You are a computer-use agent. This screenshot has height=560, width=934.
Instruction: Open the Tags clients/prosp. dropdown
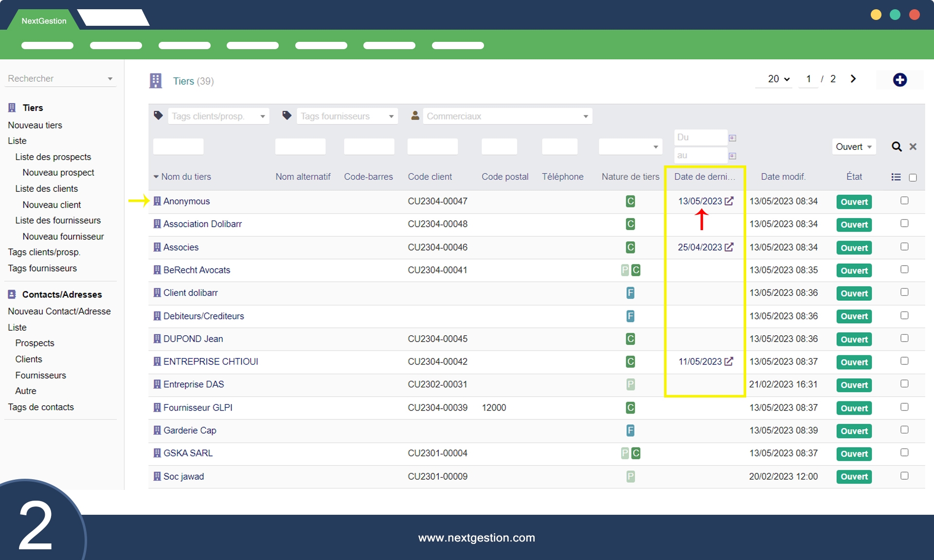coord(218,116)
